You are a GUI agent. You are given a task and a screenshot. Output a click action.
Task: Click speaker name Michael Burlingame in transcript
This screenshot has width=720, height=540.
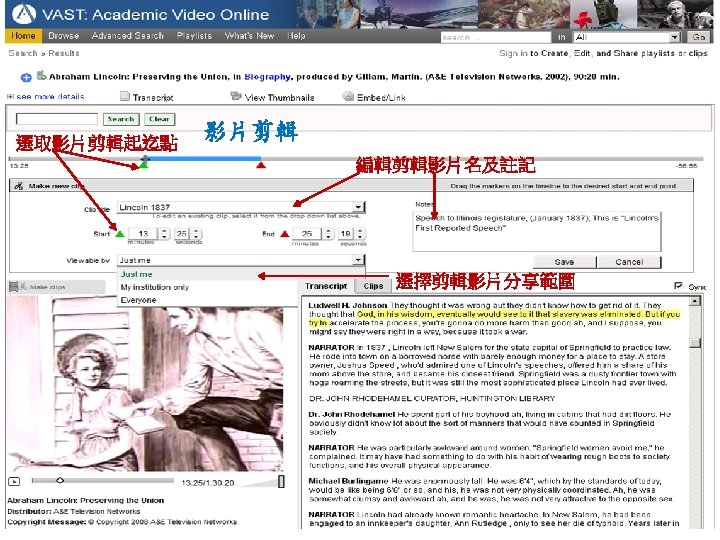349,481
